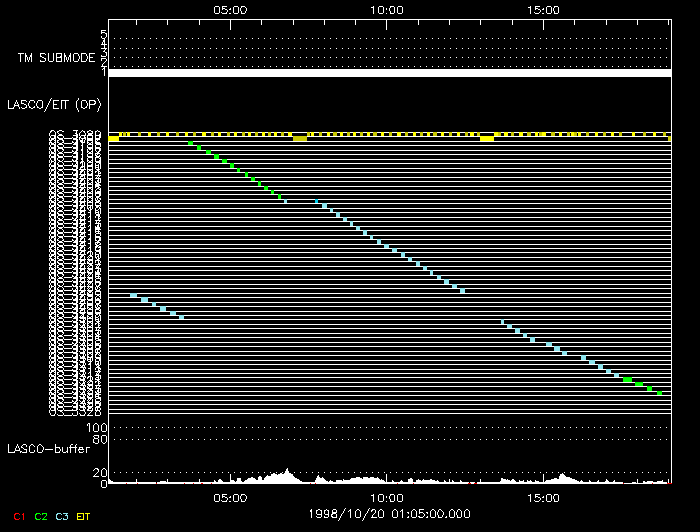The image size is (700, 532).
Task: Select the yellow block near 07:00 in the top row
Action: (300, 138)
